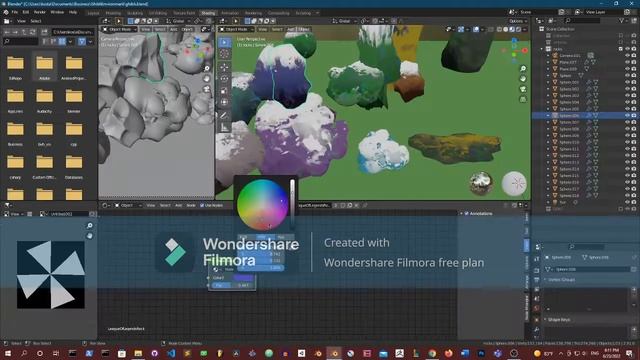Image resolution: width=640 pixels, height=360 pixels.
Task: Select the Move tool in viewport toolbar
Action: 224,67
